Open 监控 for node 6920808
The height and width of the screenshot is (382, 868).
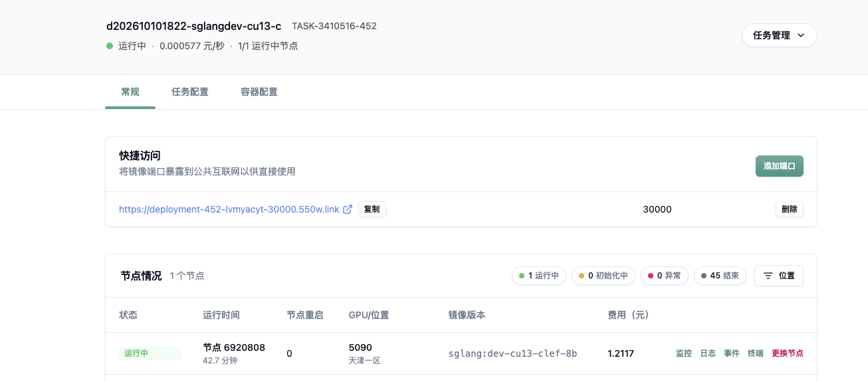click(684, 353)
